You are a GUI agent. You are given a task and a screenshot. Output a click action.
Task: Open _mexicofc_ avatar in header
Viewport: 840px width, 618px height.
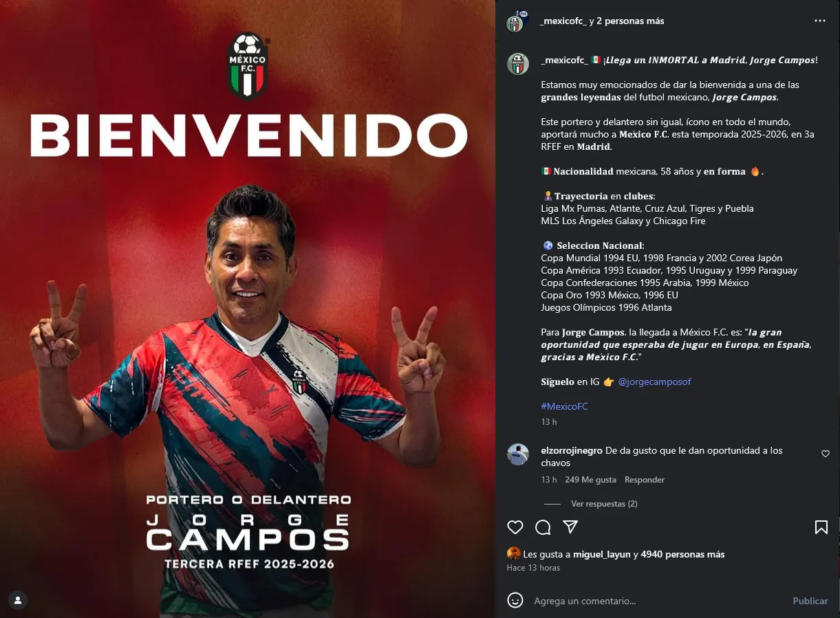[517, 22]
